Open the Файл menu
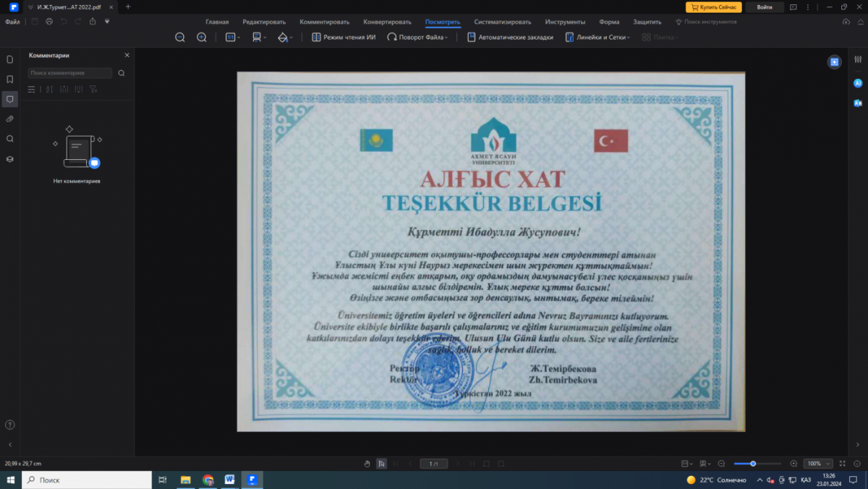Image resolution: width=868 pixels, height=489 pixels. point(12,22)
